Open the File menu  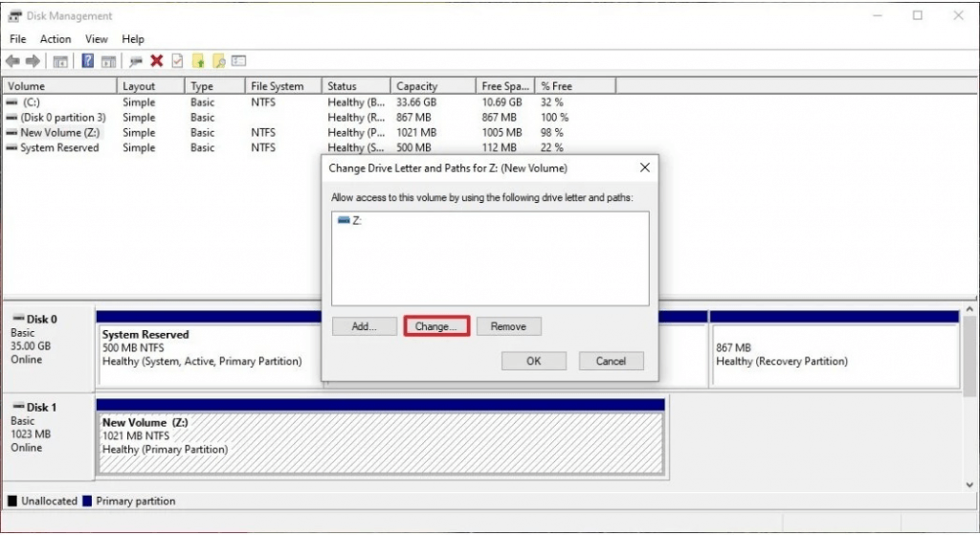(x=17, y=38)
